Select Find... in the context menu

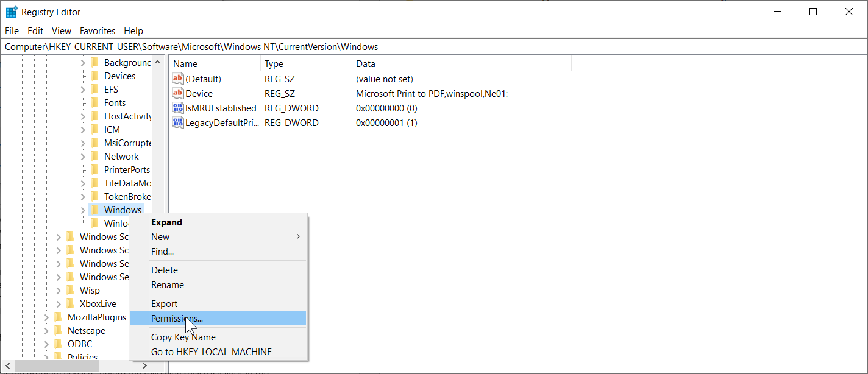click(x=218, y=252)
